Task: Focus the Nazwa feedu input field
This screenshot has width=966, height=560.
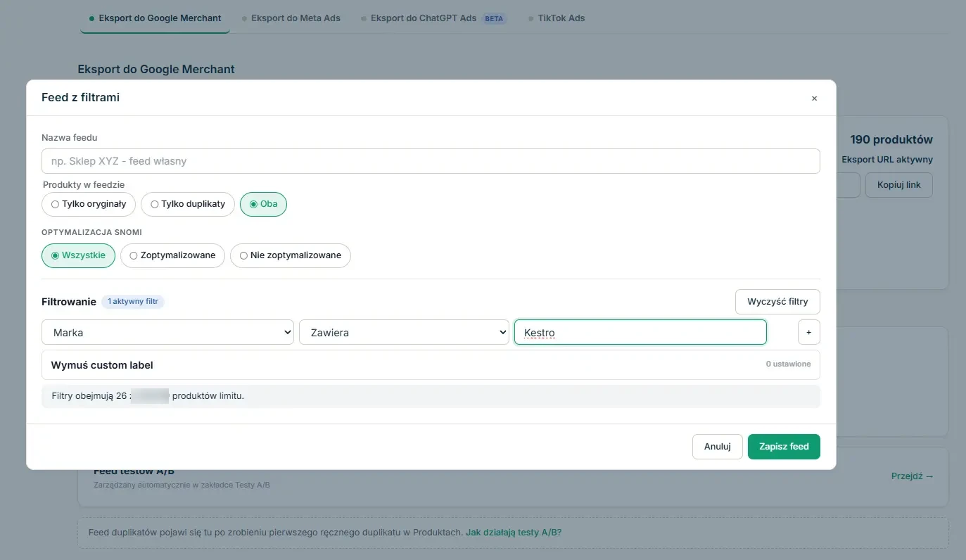Action: [431, 161]
